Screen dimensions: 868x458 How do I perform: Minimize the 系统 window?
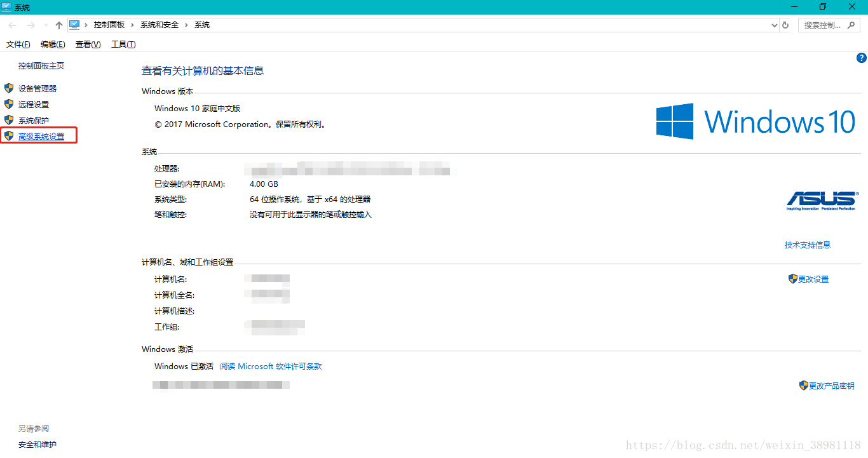[x=793, y=6]
